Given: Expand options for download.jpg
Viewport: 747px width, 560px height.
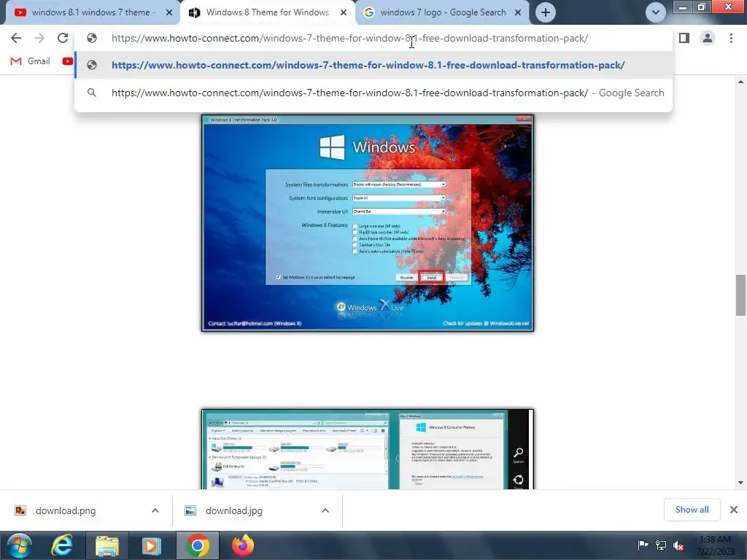Looking at the screenshot, I should [x=325, y=510].
